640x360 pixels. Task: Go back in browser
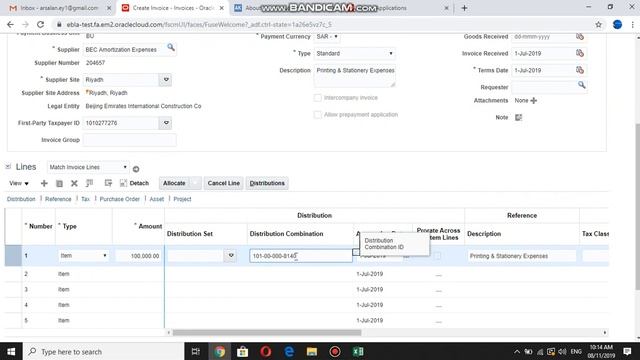(11, 24)
